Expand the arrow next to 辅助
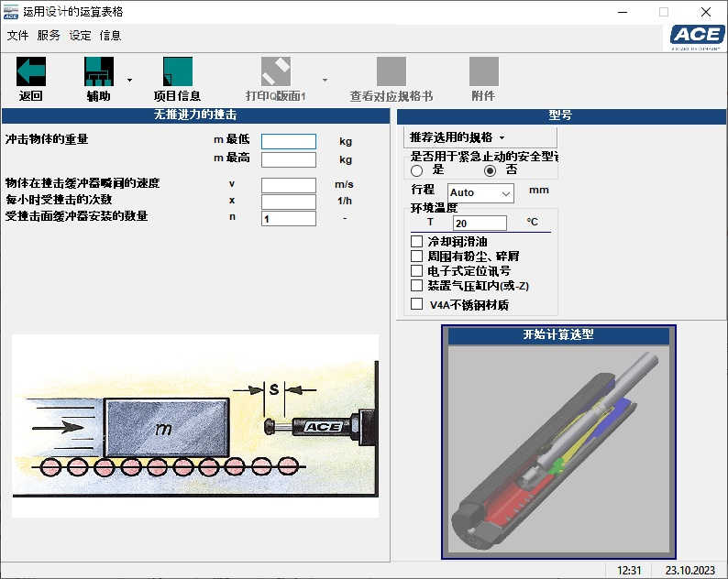 tap(129, 81)
